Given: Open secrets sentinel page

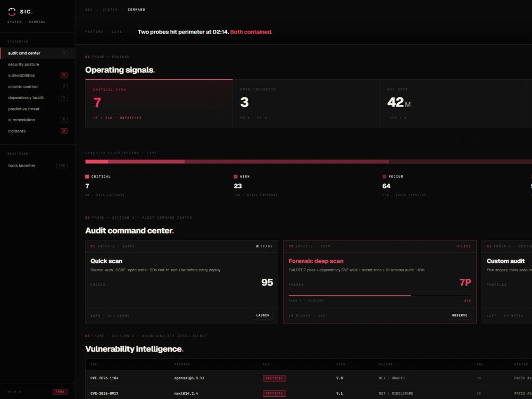Looking at the screenshot, I should [37, 87].
